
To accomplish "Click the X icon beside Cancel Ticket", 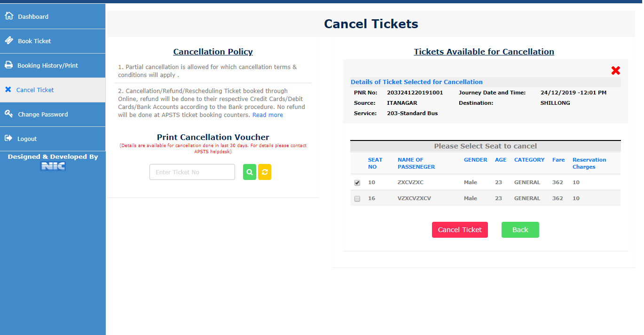I will pyautogui.click(x=8, y=89).
